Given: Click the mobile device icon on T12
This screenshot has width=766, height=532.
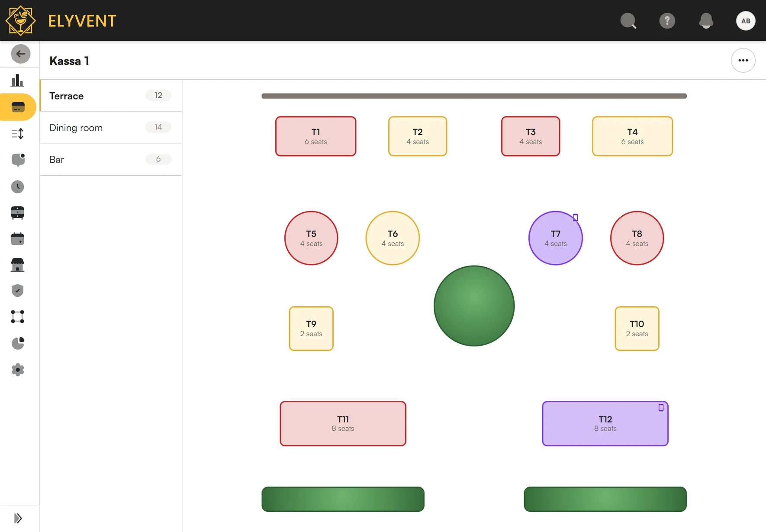Looking at the screenshot, I should click(x=661, y=407).
